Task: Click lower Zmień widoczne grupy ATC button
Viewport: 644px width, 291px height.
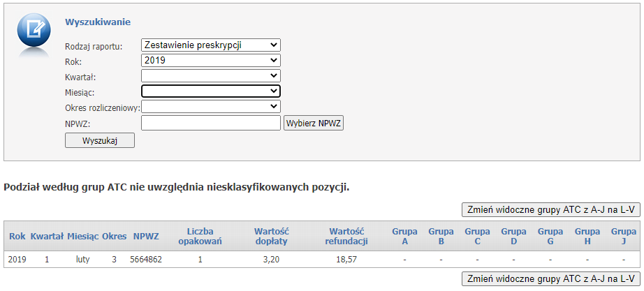Action: [550, 278]
